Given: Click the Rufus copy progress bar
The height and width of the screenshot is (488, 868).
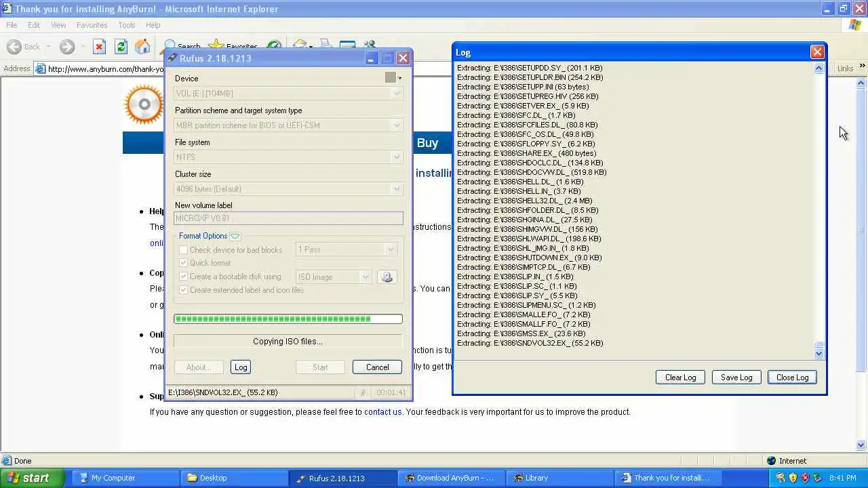Looking at the screenshot, I should (x=288, y=319).
